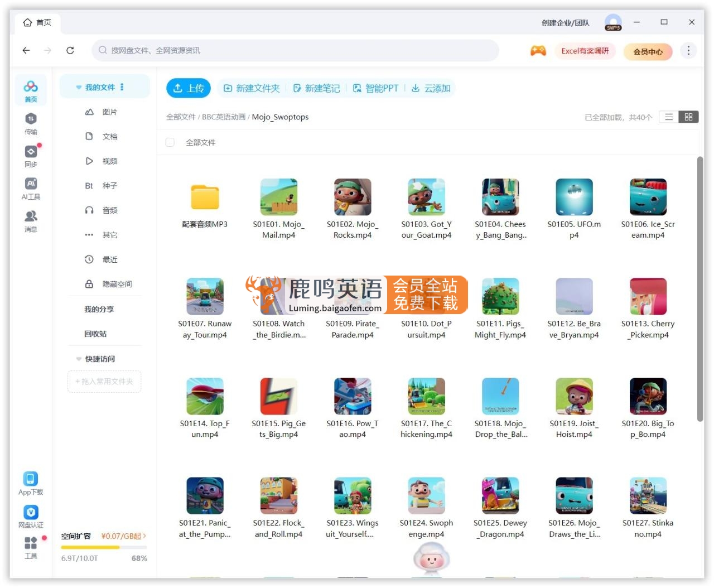Open the Excel有奖调研 link

click(585, 51)
